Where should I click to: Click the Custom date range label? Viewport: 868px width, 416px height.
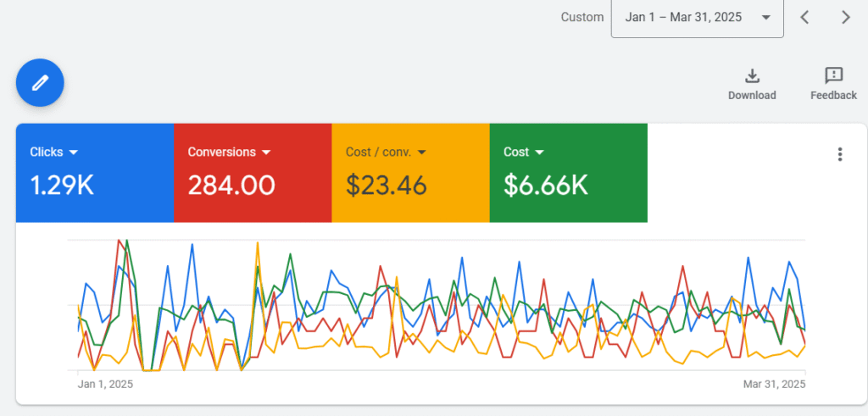point(582,18)
